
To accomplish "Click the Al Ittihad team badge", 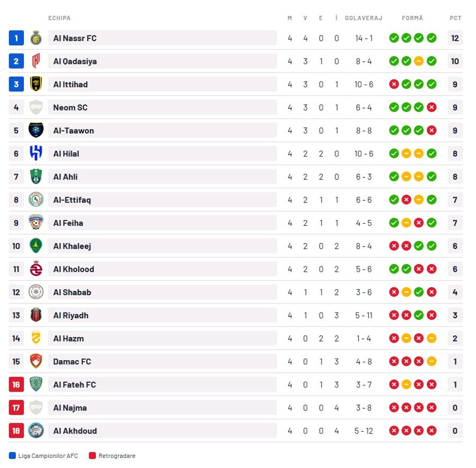I will click(36, 84).
